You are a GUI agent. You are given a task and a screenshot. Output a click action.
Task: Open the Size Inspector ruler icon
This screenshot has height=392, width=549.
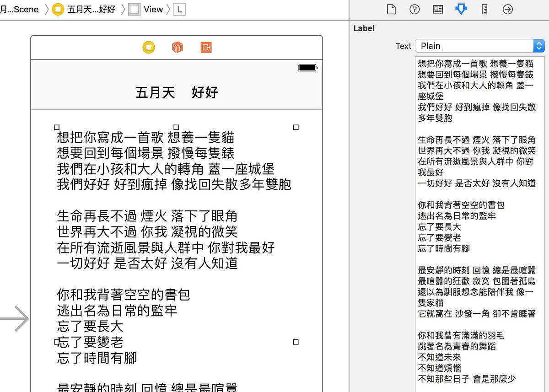click(x=484, y=9)
